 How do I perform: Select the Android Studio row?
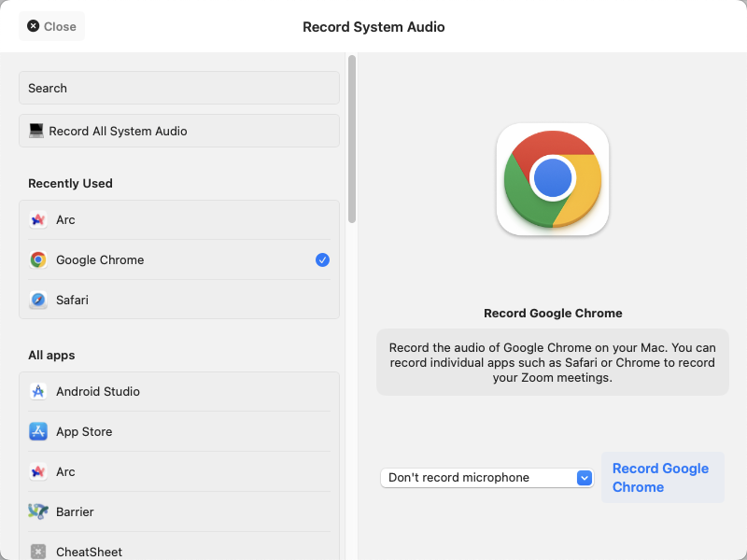point(179,391)
